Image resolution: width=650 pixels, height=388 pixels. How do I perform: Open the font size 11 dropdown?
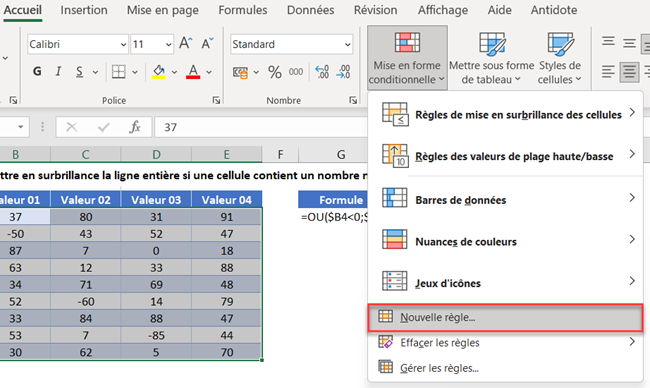point(168,44)
